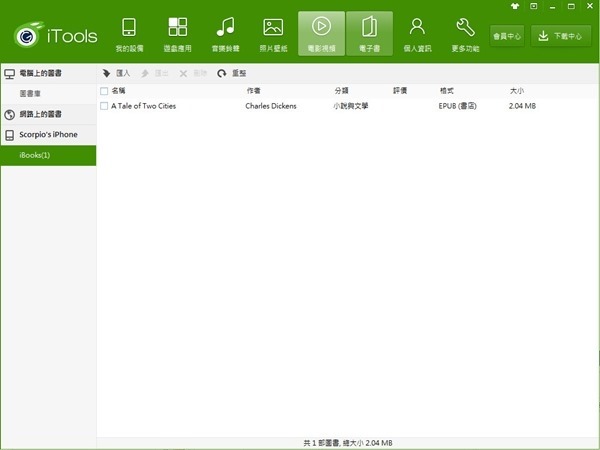The image size is (600, 450).
Task: Select the 電子書 ebooks tab
Action: [x=369, y=33]
